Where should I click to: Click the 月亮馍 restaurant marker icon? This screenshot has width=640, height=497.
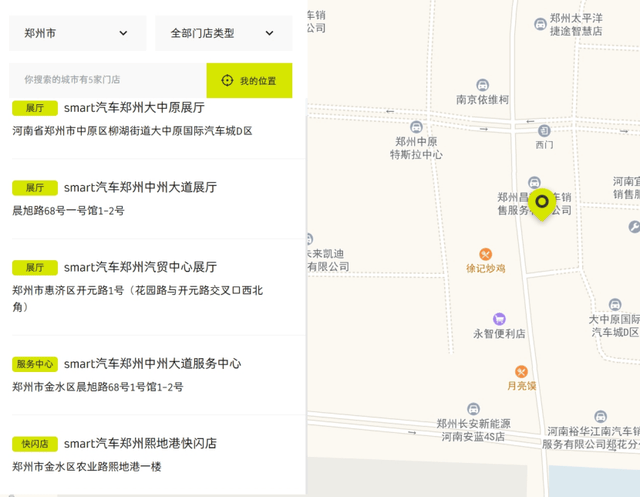tap(520, 371)
